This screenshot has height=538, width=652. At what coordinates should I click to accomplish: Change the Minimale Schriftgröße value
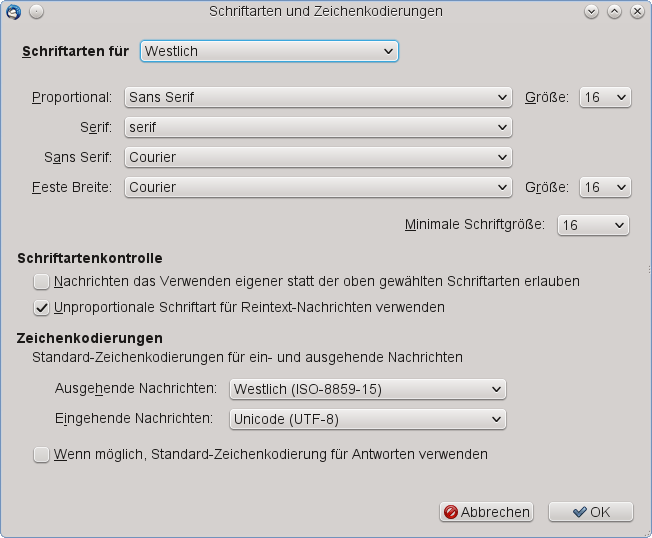coord(593,225)
